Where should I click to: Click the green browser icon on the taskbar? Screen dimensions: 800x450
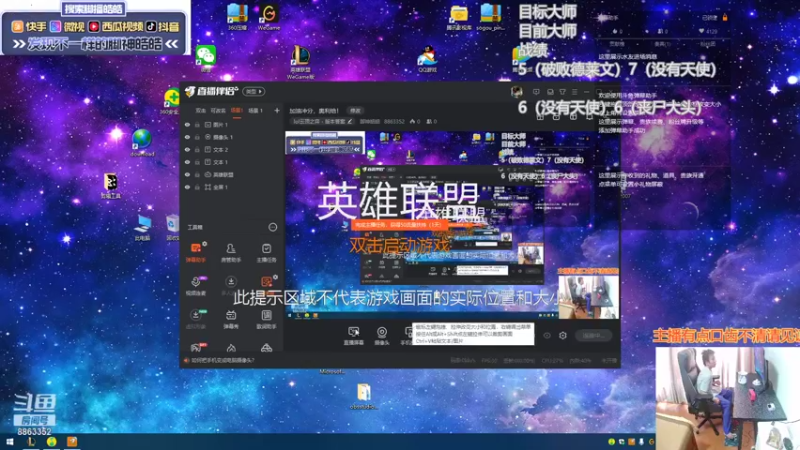52,442
